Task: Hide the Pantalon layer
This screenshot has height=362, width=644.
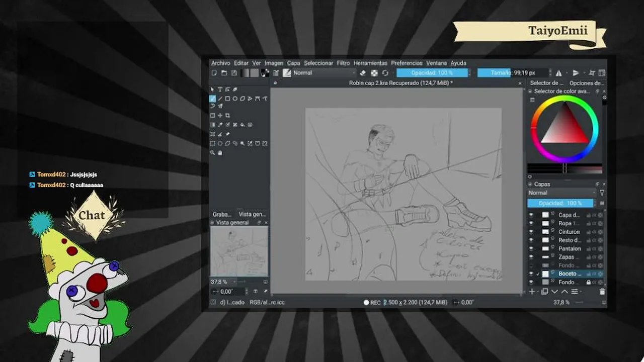Action: pos(531,248)
